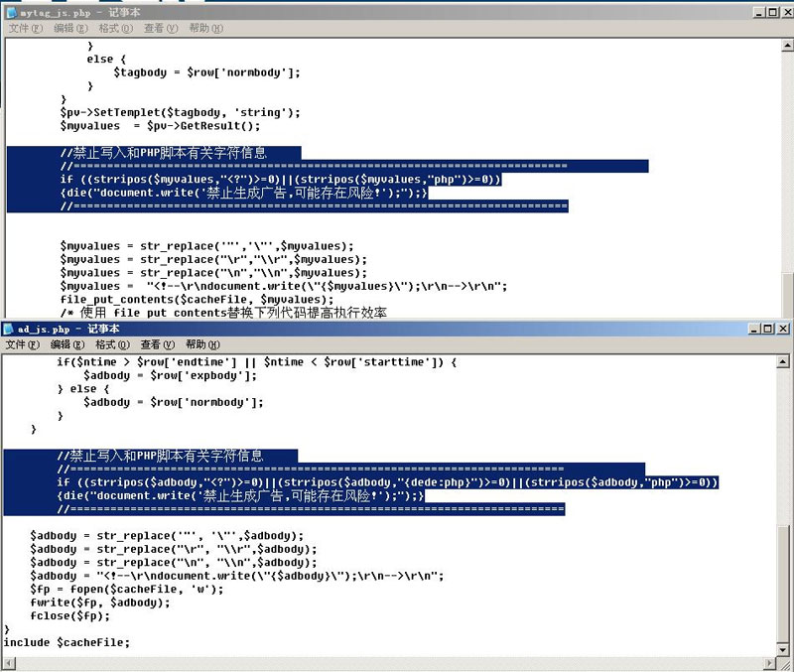This screenshot has width=794, height=672.
Task: Open 文件 menu in ad_js.php window
Action: pos(22,344)
